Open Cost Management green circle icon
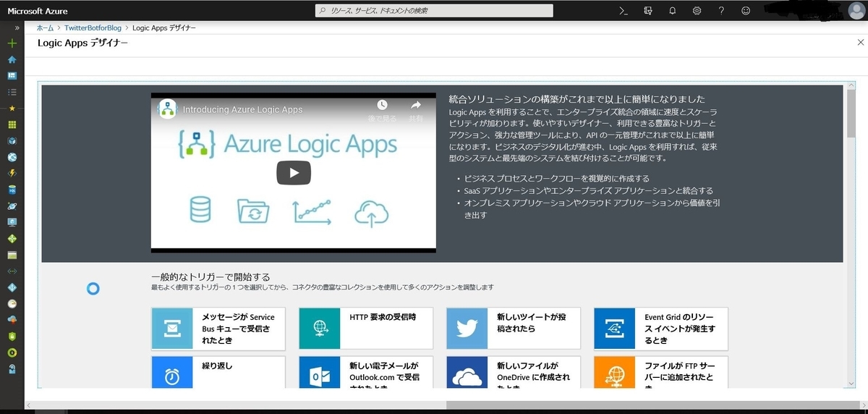 [x=12, y=352]
